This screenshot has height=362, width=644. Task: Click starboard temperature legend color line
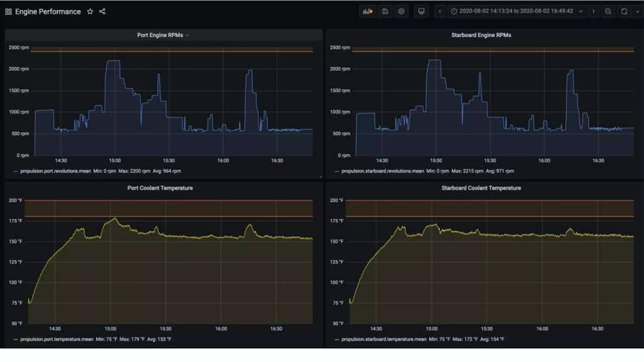point(337,339)
